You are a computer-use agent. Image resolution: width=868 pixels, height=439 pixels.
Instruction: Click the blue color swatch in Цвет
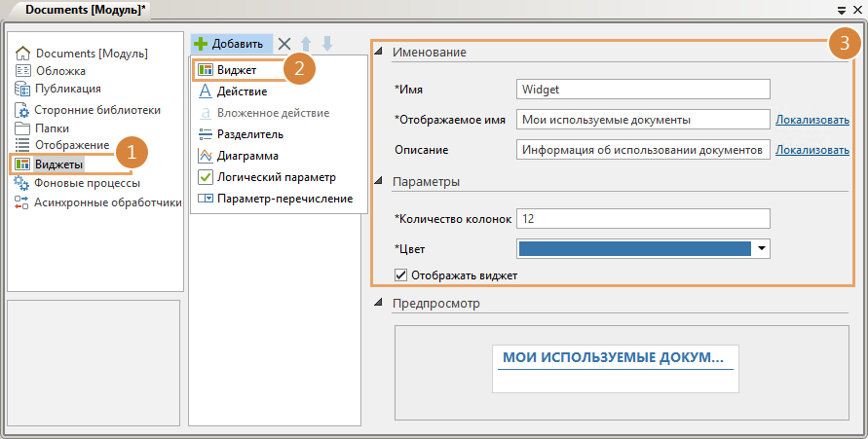coord(635,249)
